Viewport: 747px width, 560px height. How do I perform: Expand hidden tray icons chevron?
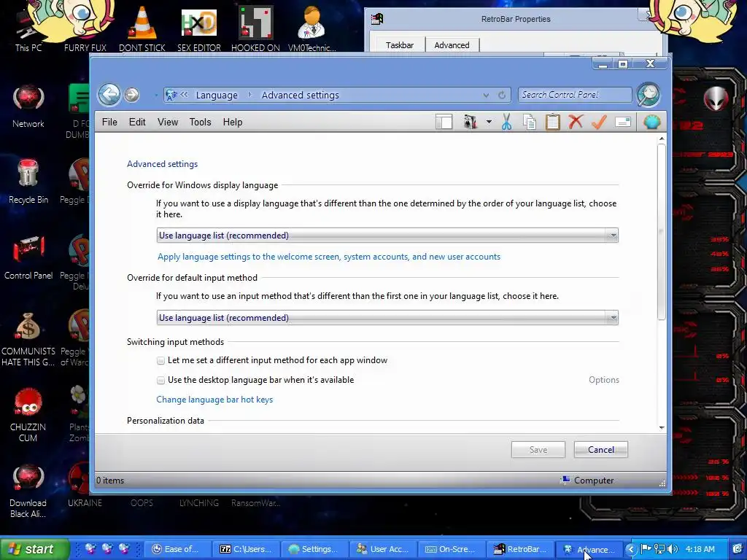631,549
